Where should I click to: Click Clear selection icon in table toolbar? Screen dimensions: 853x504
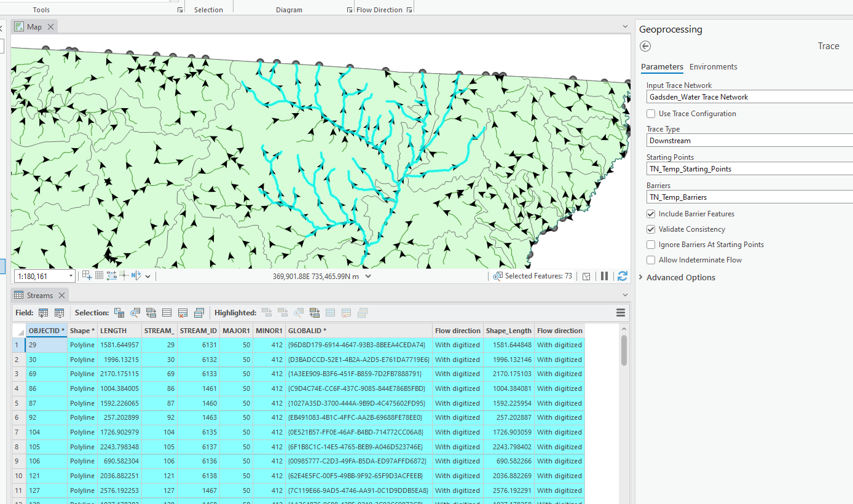point(183,313)
